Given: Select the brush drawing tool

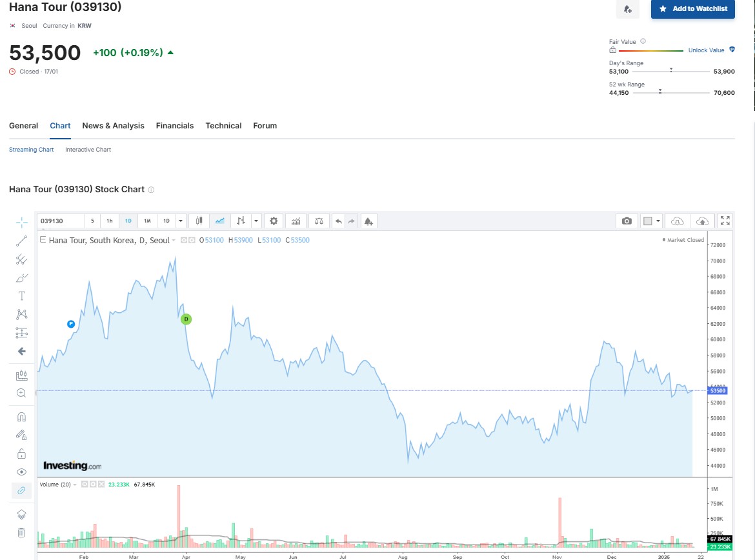Looking at the screenshot, I should point(22,278).
